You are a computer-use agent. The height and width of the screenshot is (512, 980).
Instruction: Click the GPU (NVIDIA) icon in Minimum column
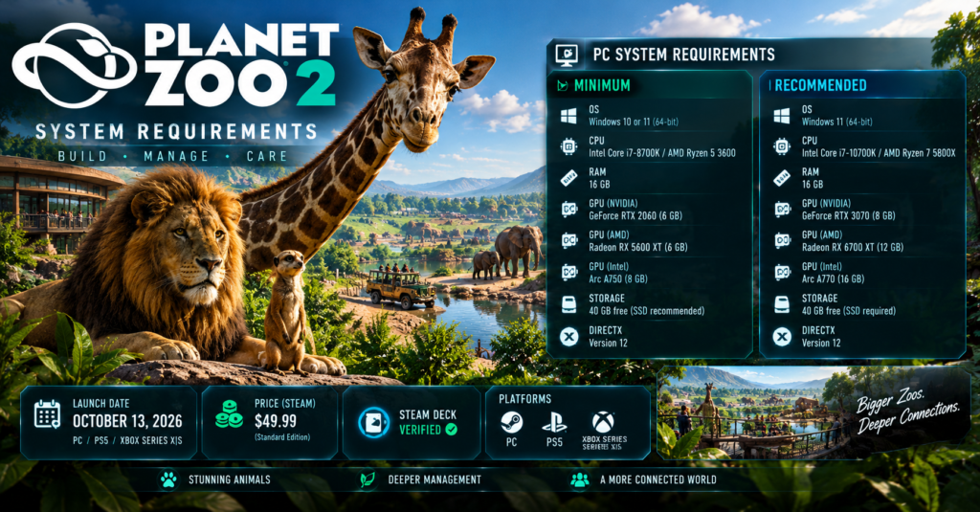click(568, 210)
